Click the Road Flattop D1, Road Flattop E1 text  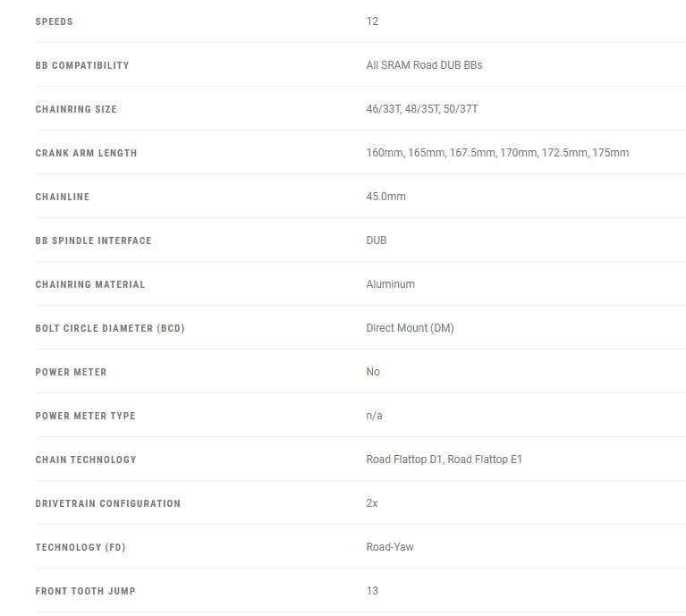point(444,459)
